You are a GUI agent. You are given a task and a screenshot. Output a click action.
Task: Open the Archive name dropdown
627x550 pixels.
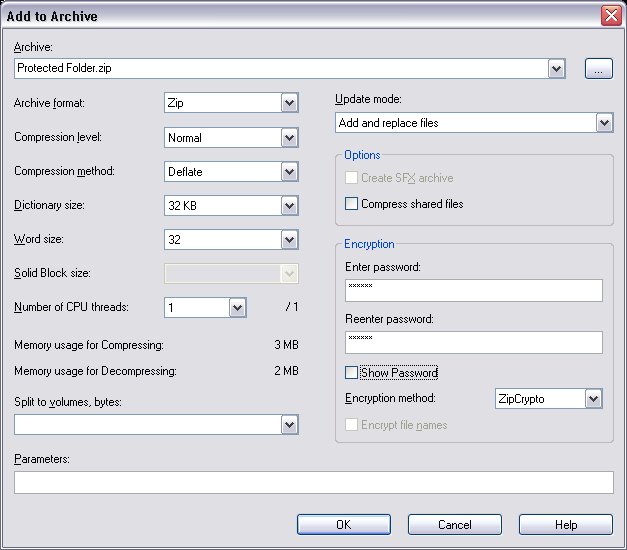556,69
